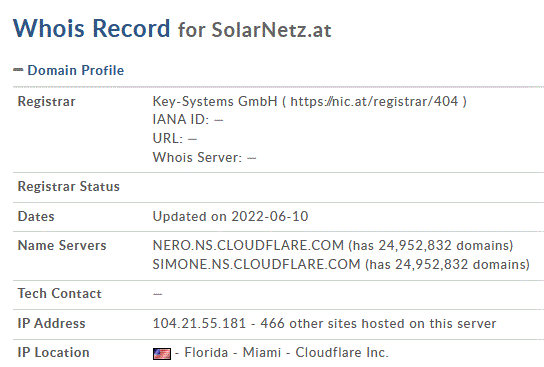Click the US flag icon in IP Location
Image resolution: width=544 pixels, height=367 pixels.
[162, 353]
